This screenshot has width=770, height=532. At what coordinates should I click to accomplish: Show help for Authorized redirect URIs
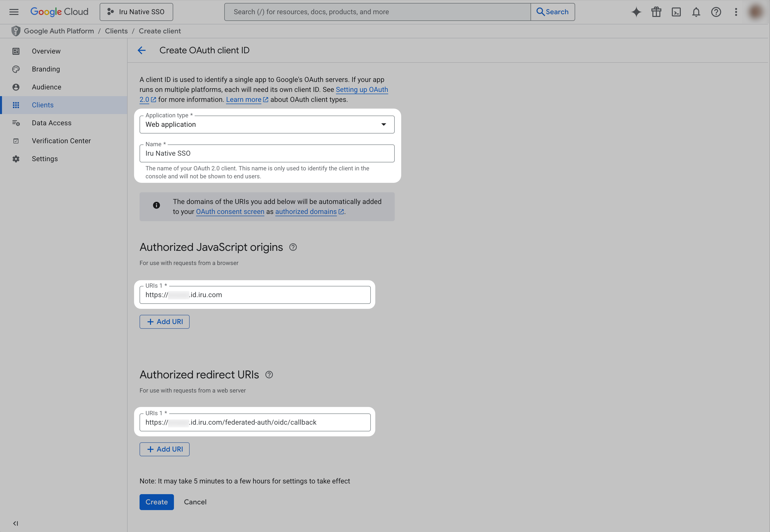coord(269,375)
